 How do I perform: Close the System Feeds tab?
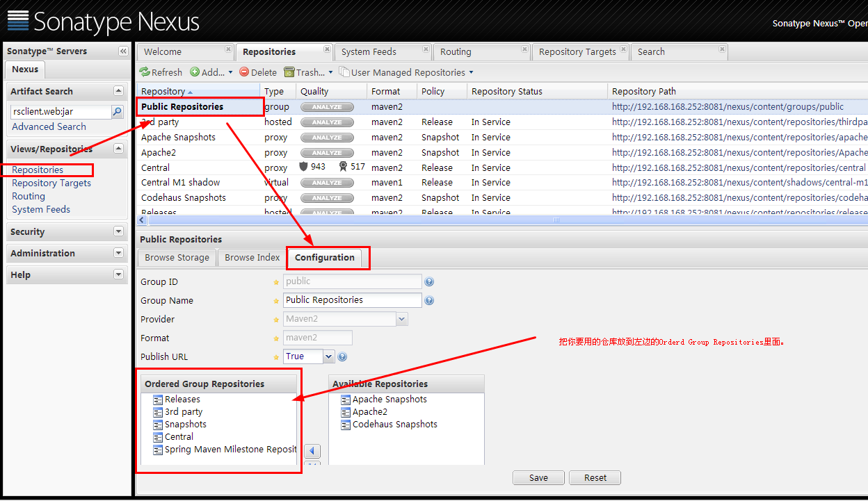(426, 49)
